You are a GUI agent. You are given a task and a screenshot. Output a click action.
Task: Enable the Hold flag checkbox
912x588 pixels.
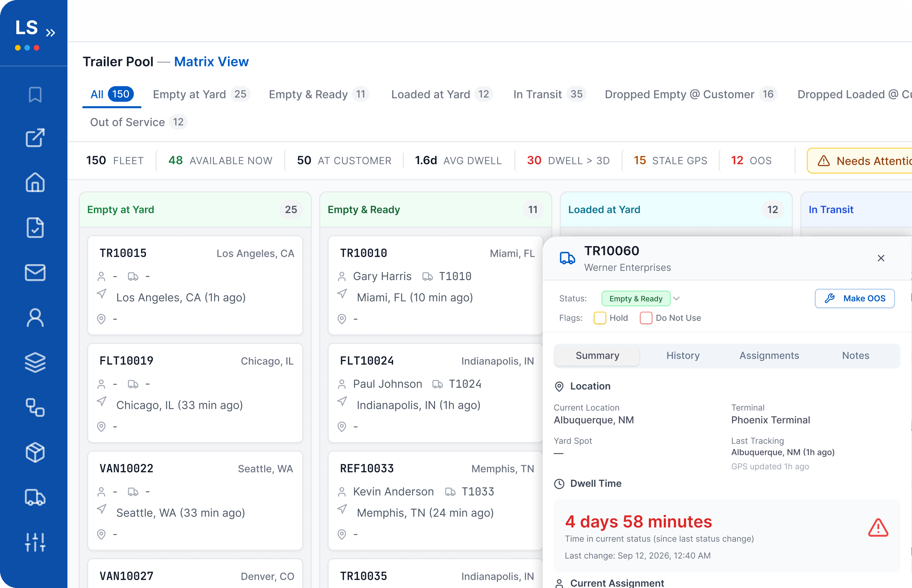pyautogui.click(x=599, y=318)
